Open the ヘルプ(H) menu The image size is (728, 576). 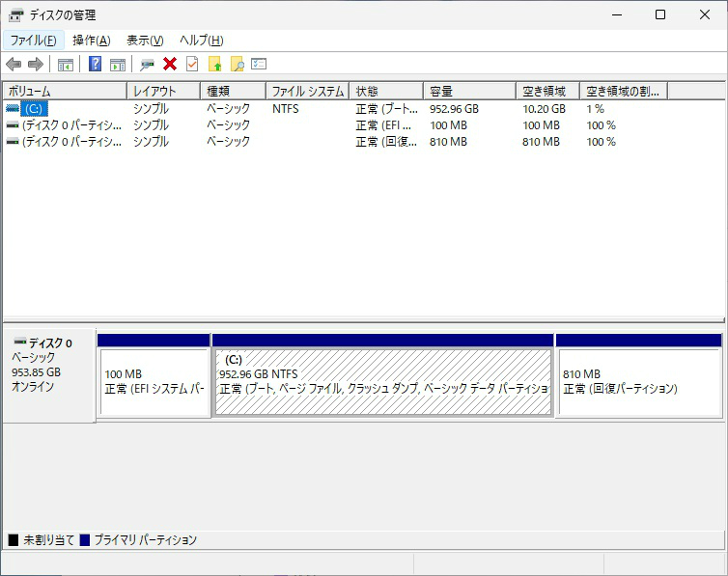click(202, 41)
